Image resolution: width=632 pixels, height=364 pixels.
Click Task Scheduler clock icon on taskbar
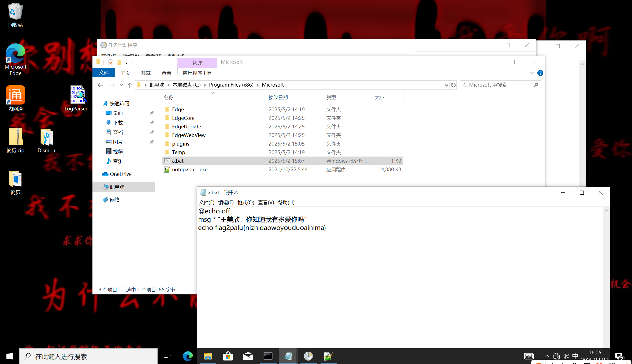[x=308, y=356]
